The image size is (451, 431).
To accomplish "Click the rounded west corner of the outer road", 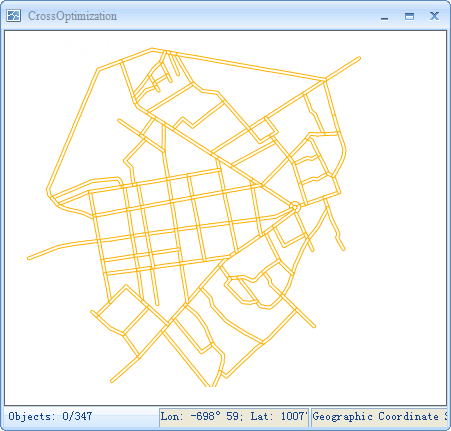I will pyautogui.click(x=49, y=191).
